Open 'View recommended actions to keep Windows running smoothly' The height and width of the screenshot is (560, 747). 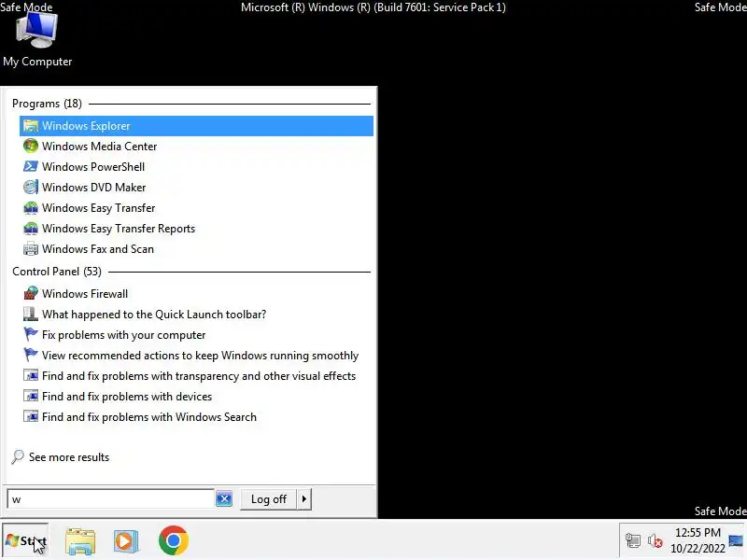click(x=196, y=355)
